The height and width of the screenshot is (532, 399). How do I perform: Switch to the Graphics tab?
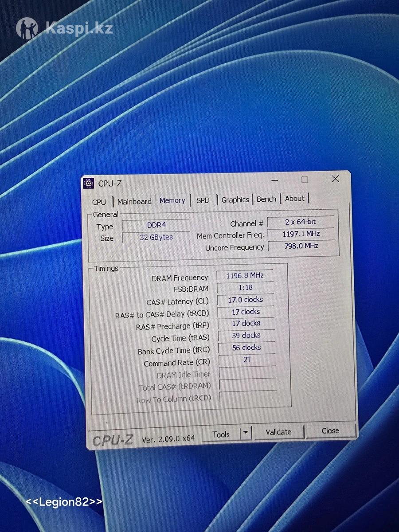pos(235,199)
